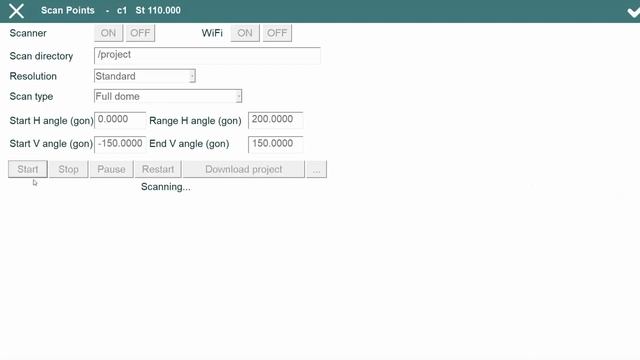The image size is (640, 360).
Task: Pause the running scan
Action: 111,169
